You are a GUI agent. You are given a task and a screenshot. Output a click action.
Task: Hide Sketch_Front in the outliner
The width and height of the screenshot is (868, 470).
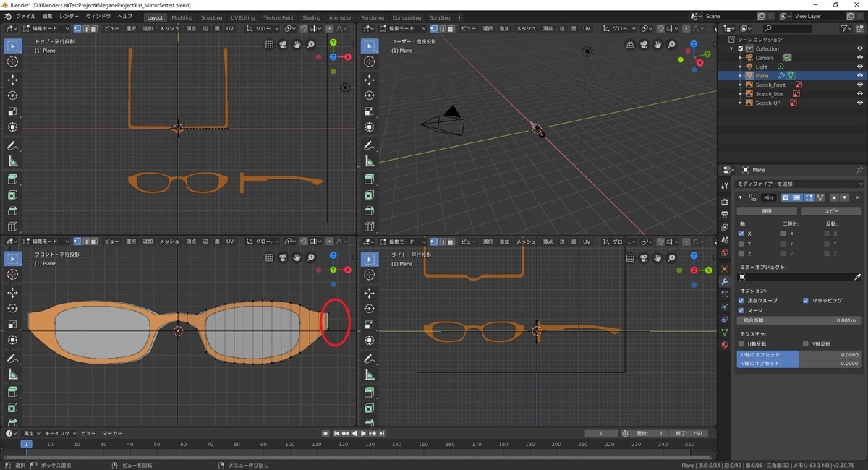tap(860, 85)
